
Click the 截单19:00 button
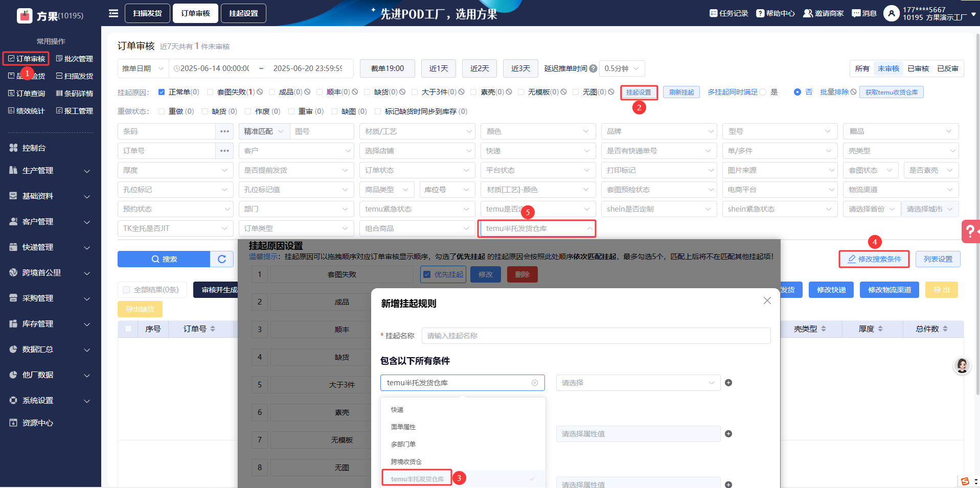click(388, 68)
